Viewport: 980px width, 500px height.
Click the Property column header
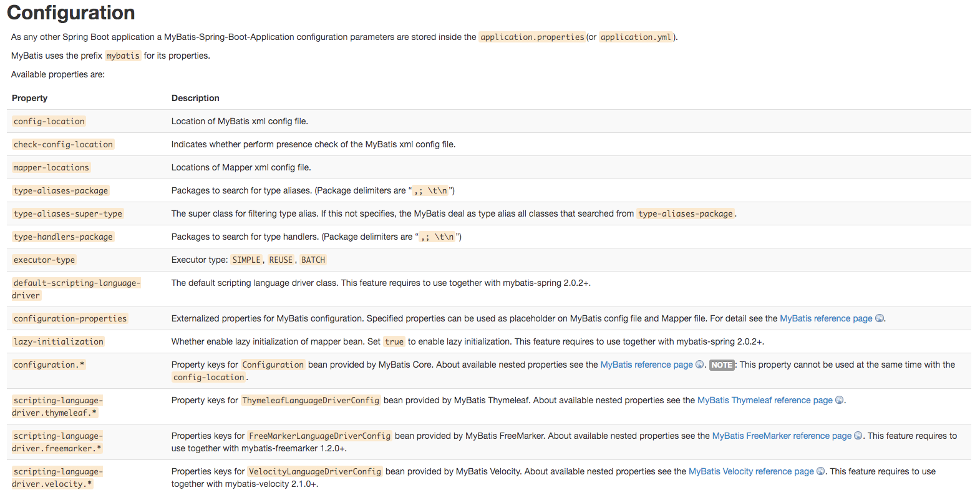coord(29,98)
